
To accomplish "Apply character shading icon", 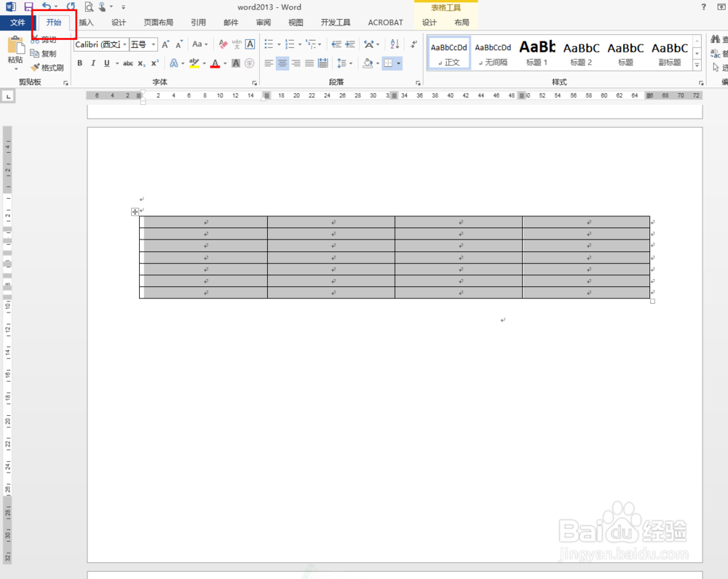I will coord(236,63).
